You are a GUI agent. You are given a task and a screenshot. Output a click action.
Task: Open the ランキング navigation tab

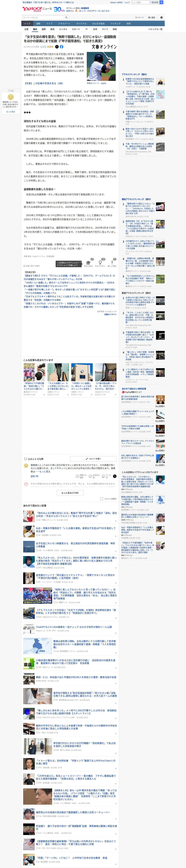[x=115, y=24]
